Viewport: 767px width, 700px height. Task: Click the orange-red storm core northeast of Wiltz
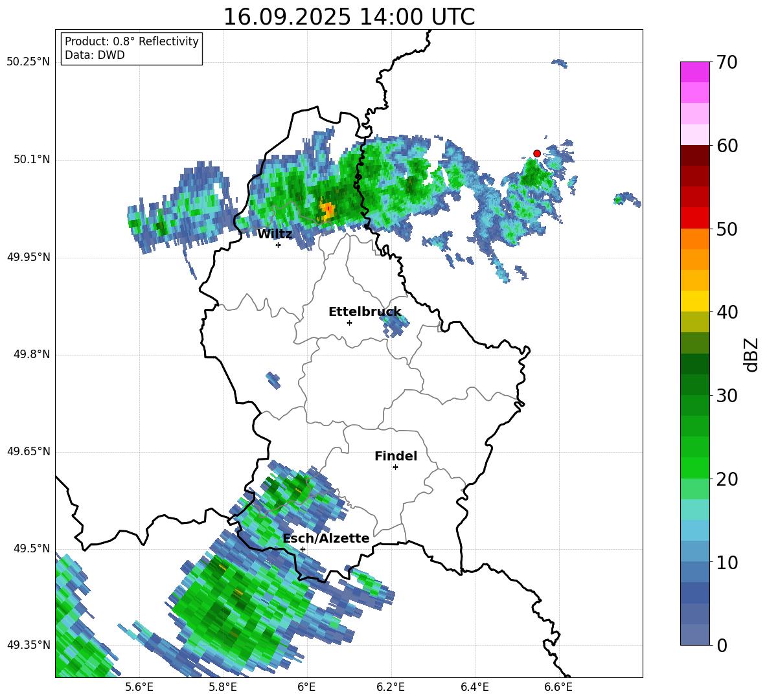point(326,210)
